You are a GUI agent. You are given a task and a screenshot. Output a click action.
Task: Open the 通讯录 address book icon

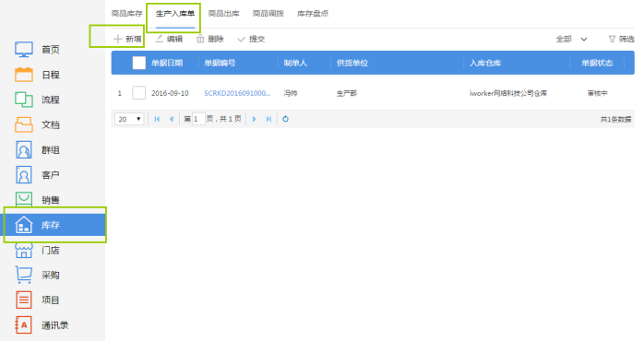(x=24, y=325)
